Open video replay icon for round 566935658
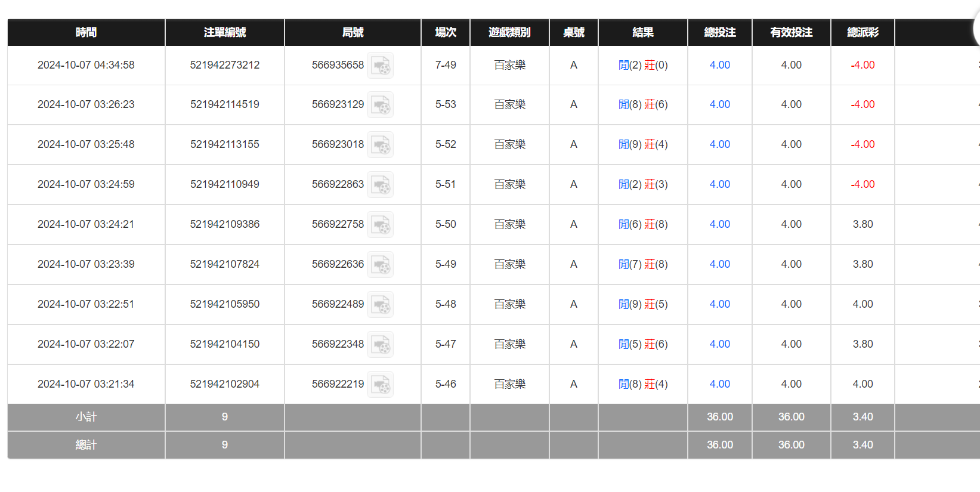Image resolution: width=980 pixels, height=492 pixels. (380, 66)
